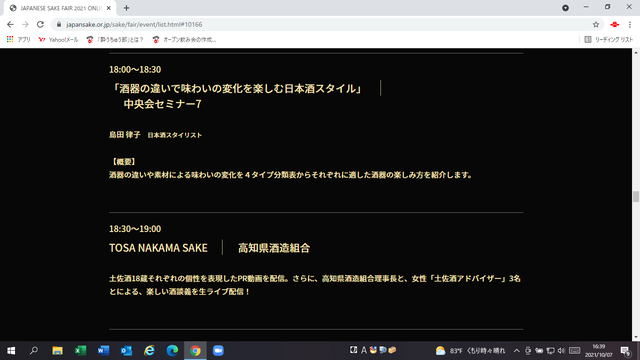Open the Yahoo!メール bookmark
This screenshot has height=360, width=640.
click(58, 40)
